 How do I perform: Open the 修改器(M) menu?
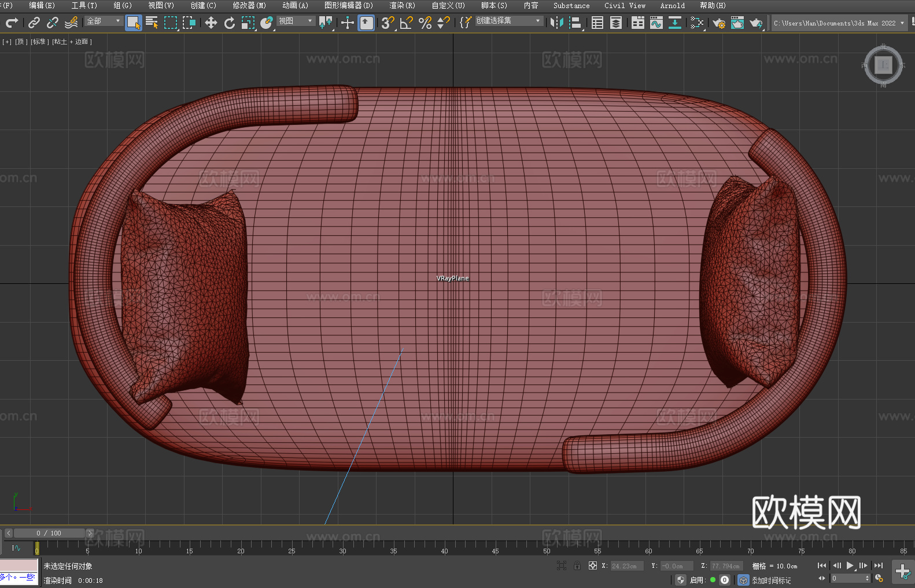(249, 5)
